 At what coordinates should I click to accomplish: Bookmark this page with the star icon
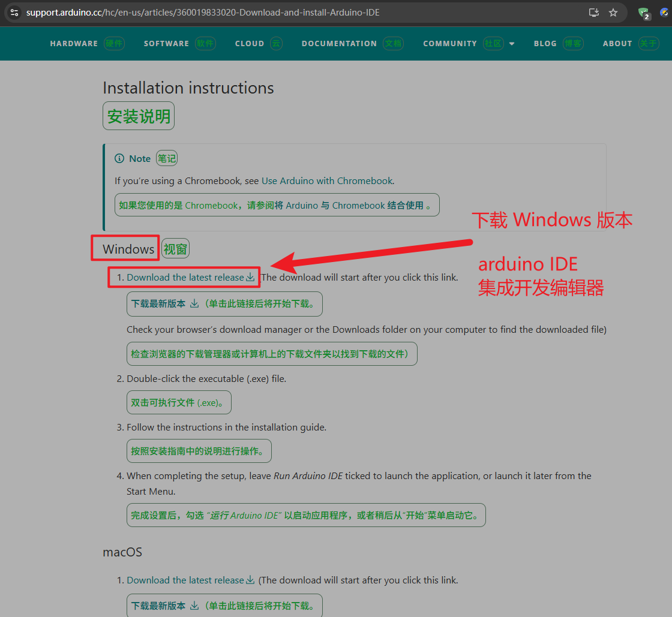coord(613,13)
